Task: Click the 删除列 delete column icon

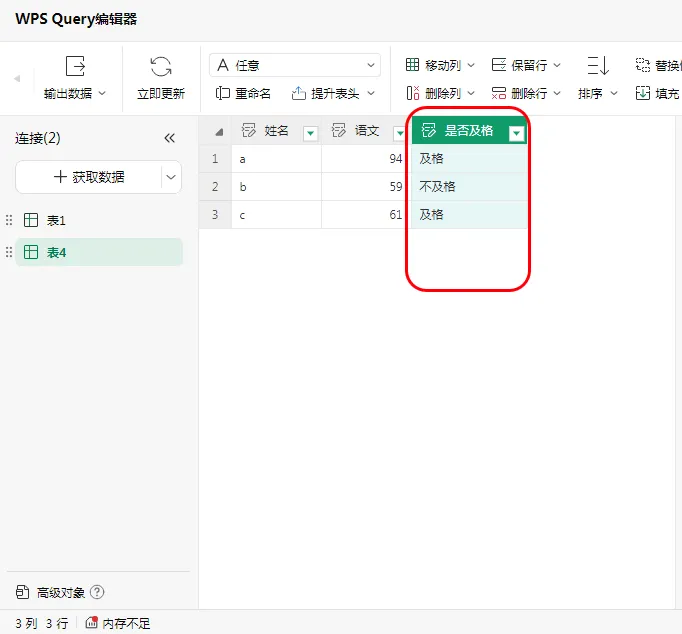Action: tap(413, 93)
